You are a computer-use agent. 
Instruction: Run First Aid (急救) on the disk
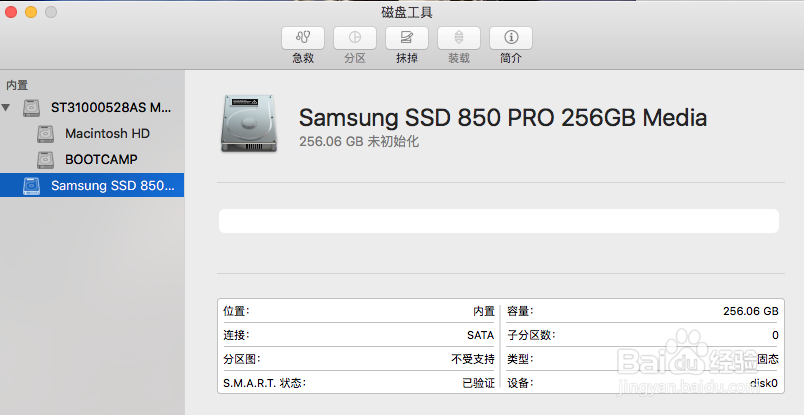tap(303, 38)
